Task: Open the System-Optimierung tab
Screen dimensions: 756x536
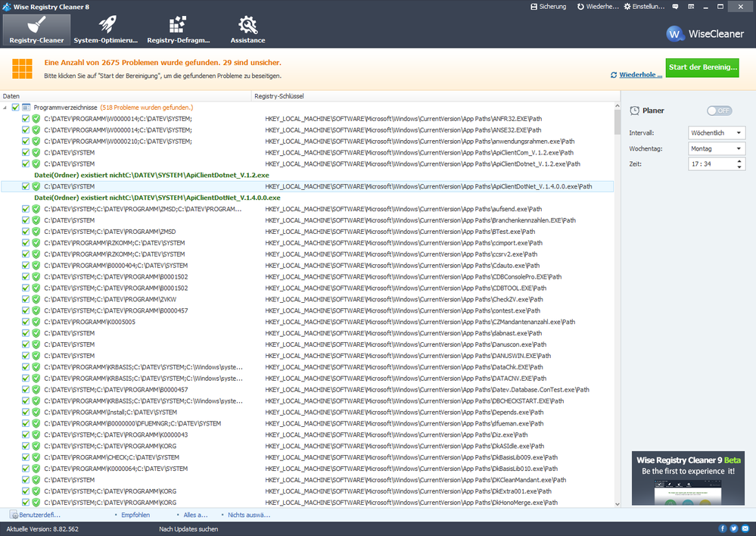Action: pos(107,30)
